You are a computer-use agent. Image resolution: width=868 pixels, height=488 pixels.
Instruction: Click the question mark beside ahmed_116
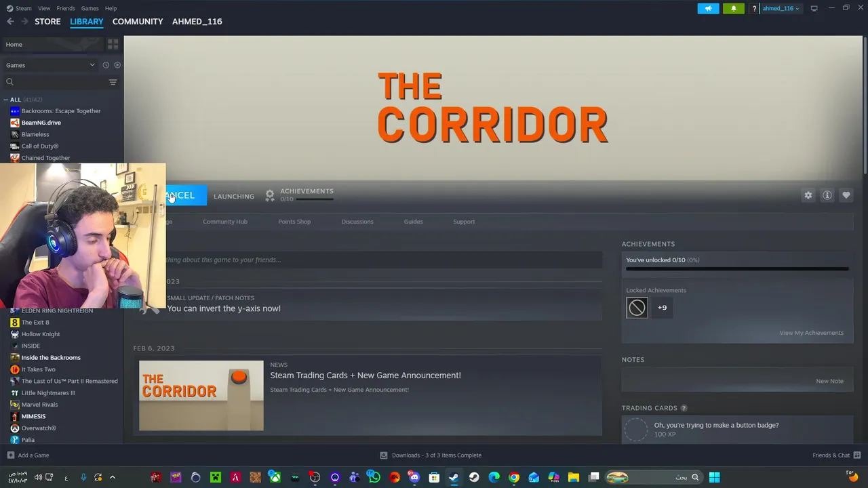click(x=754, y=9)
